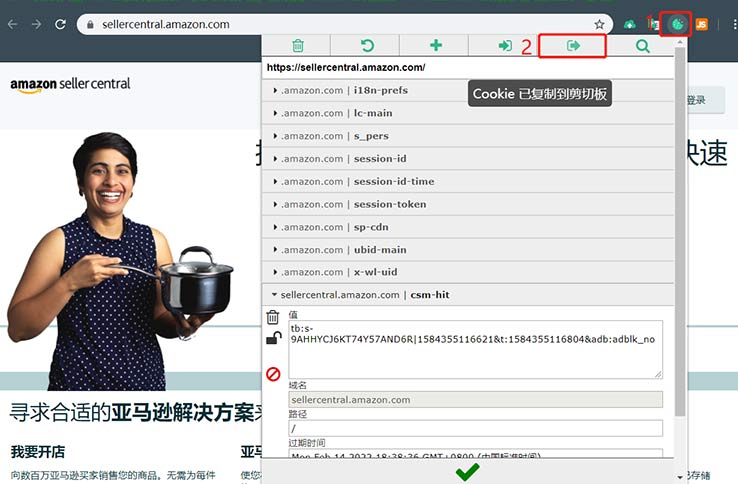This screenshot has height=484, width=738.
Task: Click the domain field sellercentral.amazon.com
Action: [475, 400]
